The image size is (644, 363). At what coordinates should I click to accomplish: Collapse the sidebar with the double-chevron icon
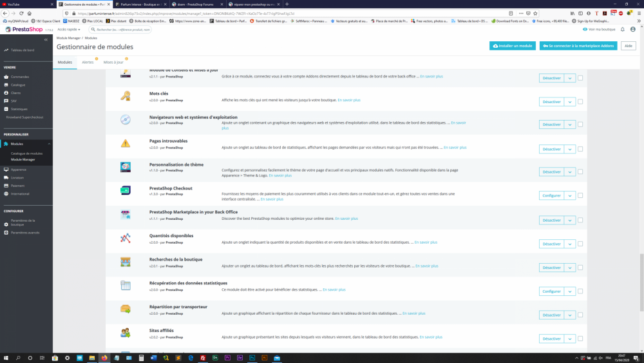coord(46,40)
